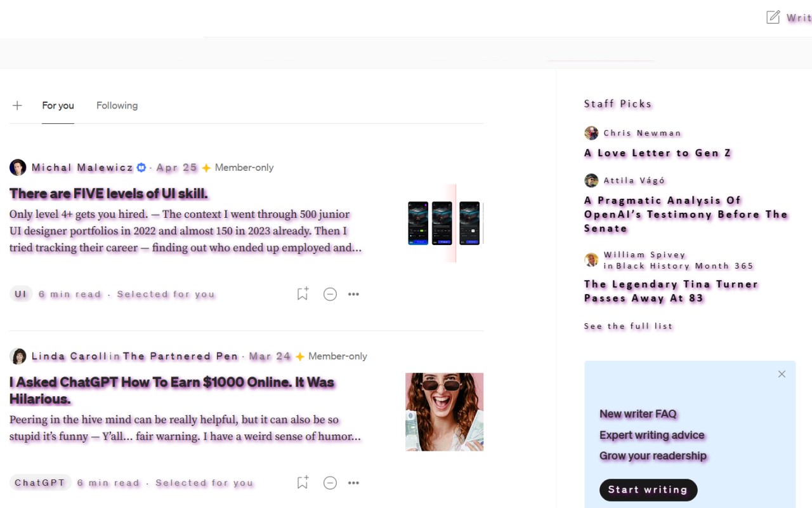Open Expert writing advice
Viewport: 812px width, 508px height.
(x=652, y=435)
